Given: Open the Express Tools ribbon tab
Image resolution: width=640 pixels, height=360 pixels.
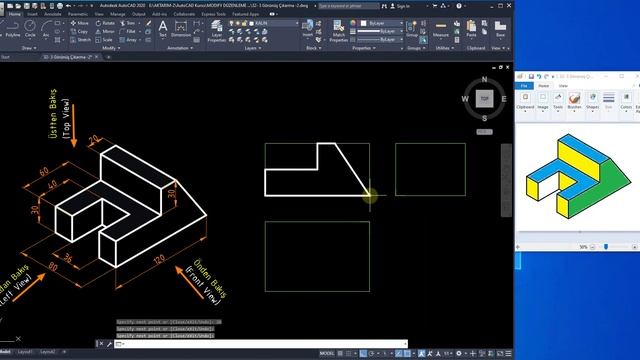Looking at the screenshot, I should click(x=213, y=14).
